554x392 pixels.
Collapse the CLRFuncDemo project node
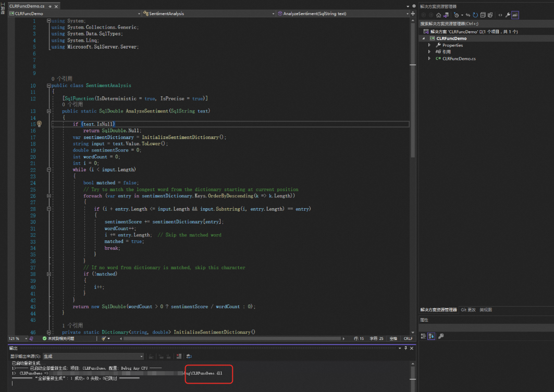pyautogui.click(x=424, y=39)
